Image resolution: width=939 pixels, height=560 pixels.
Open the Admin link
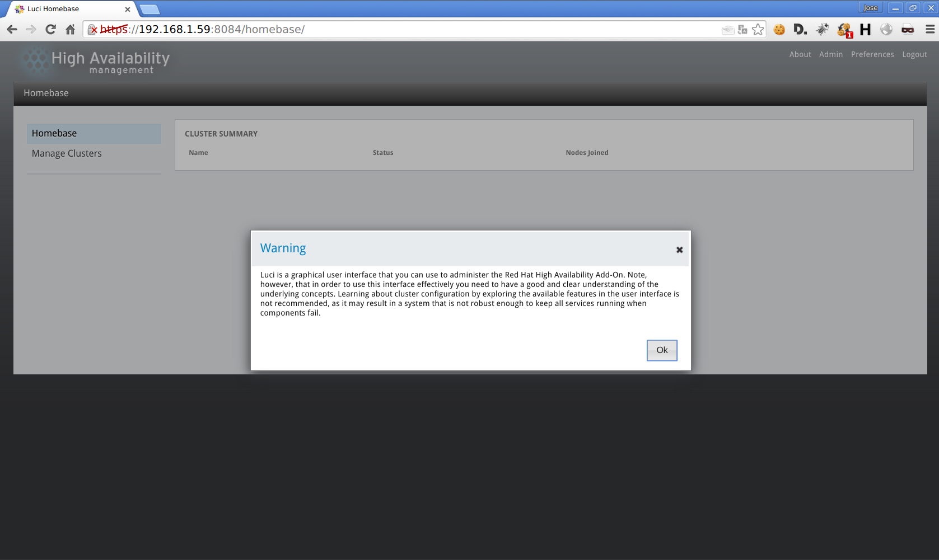point(830,54)
